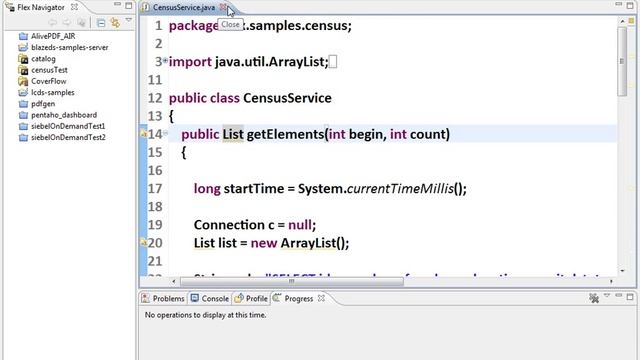Click the editor scroll up arrow
640x360 pixels.
point(622,21)
